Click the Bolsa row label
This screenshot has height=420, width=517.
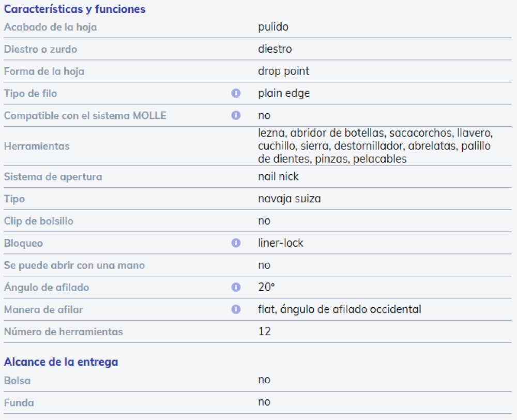[17, 381]
